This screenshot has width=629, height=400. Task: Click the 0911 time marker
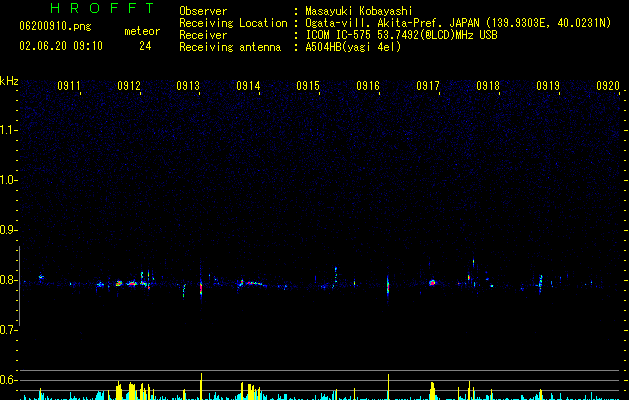69,86
